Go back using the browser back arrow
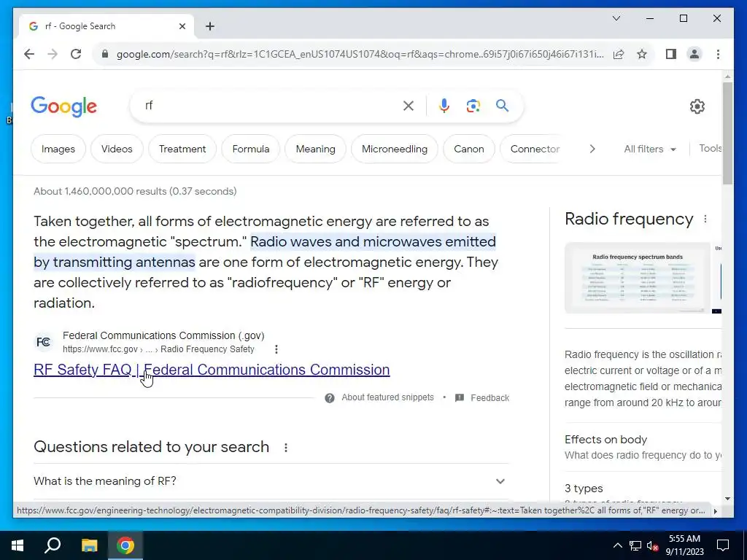Screen dimensions: 747x560 pyautogui.click(x=29, y=54)
